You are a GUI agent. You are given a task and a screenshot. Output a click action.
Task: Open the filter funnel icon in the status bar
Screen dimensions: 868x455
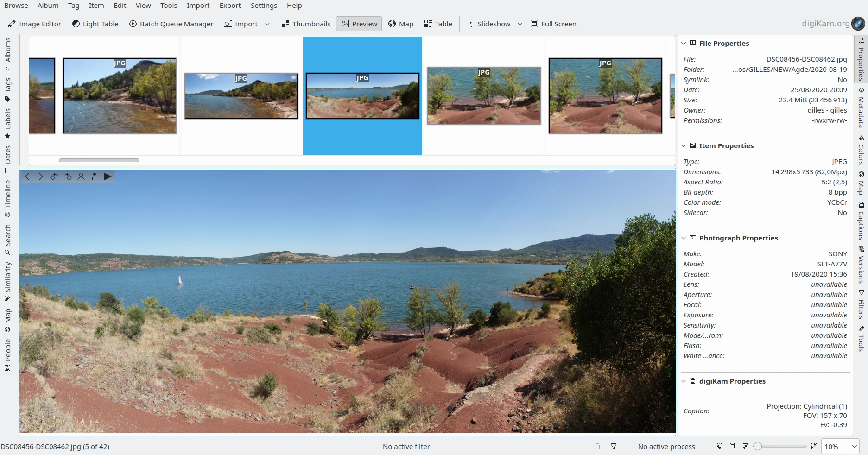tap(614, 447)
